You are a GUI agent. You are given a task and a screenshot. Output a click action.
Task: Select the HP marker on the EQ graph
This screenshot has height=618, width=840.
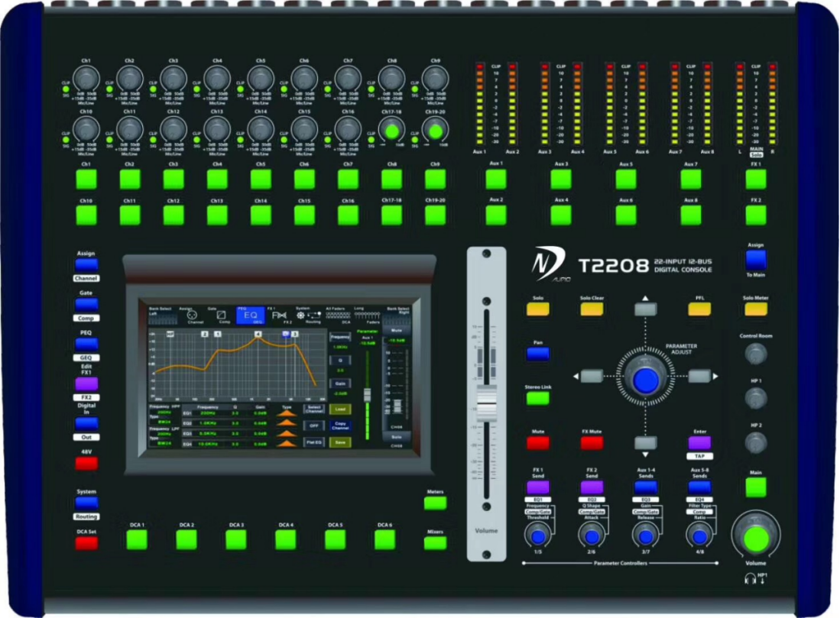point(170,334)
